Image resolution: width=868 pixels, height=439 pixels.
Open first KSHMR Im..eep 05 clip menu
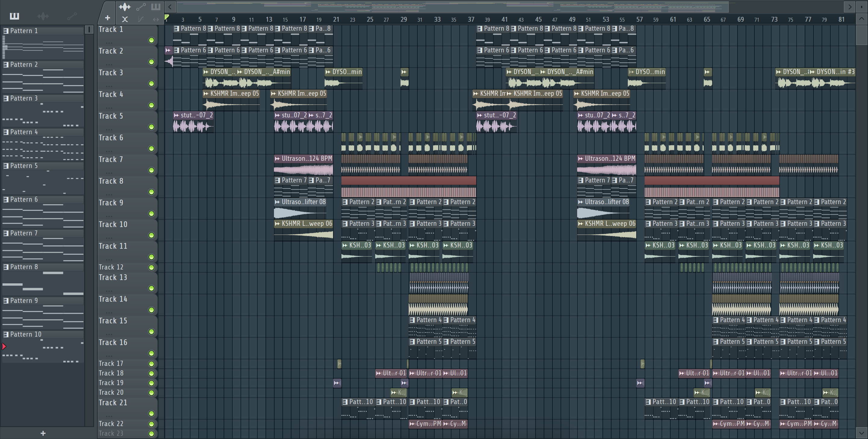tap(206, 94)
